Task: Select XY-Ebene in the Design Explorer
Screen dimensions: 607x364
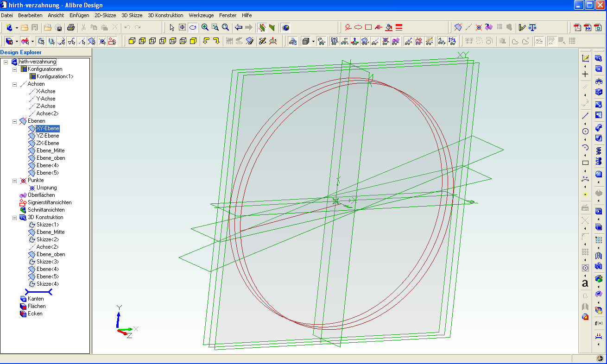Action: coord(48,128)
